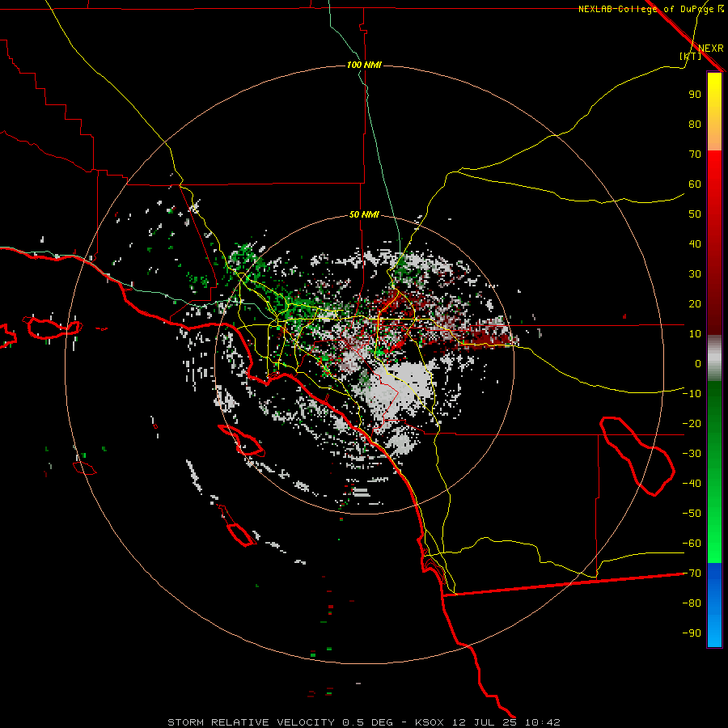Click the positive 50 scale value
Viewport: 728px width, 728px height.
(x=695, y=214)
